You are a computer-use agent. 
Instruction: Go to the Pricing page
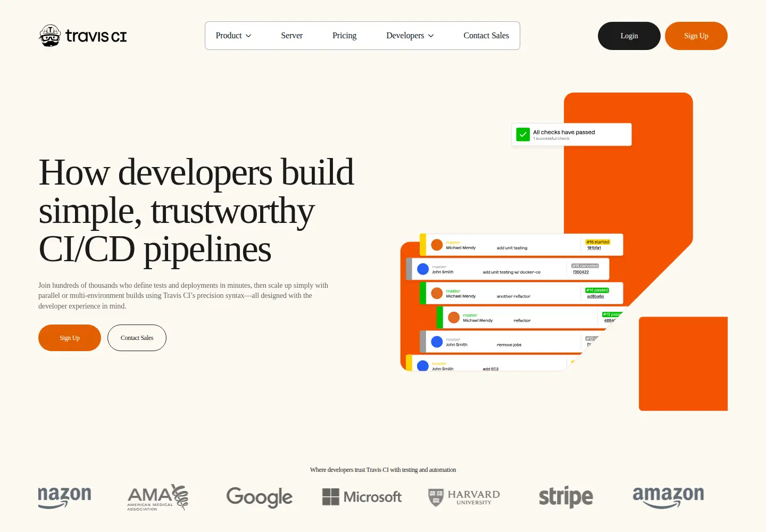coord(344,36)
